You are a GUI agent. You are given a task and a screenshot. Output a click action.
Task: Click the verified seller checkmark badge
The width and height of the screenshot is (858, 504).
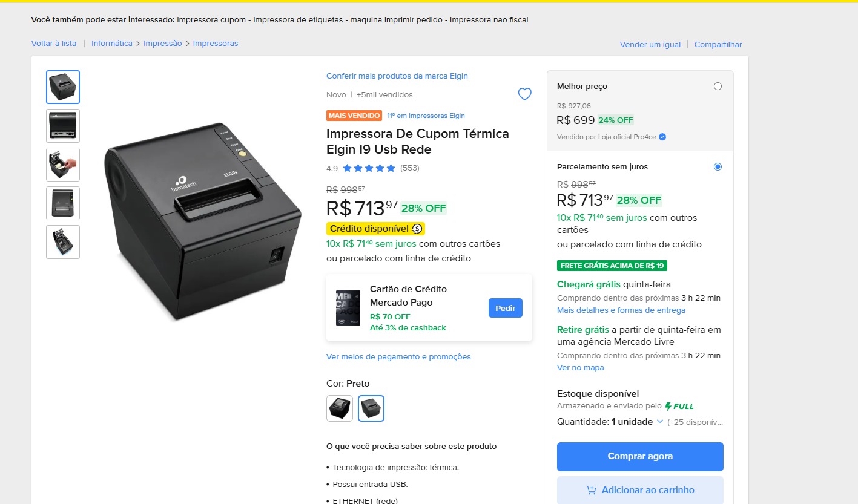662,137
